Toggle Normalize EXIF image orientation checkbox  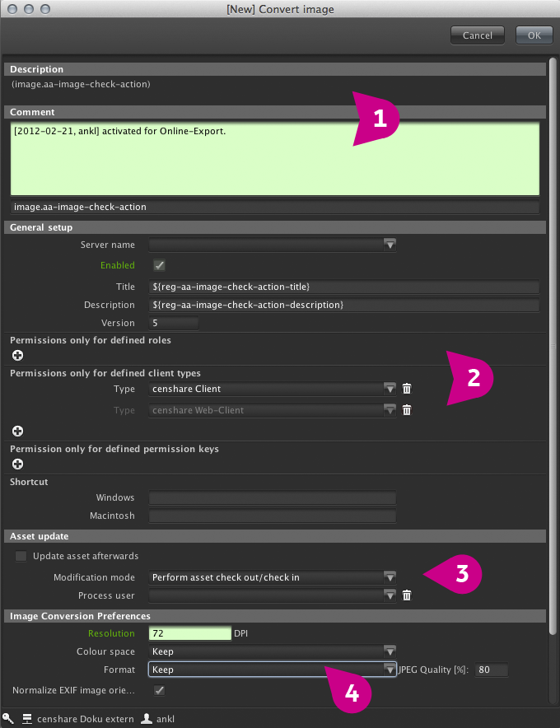click(x=160, y=690)
